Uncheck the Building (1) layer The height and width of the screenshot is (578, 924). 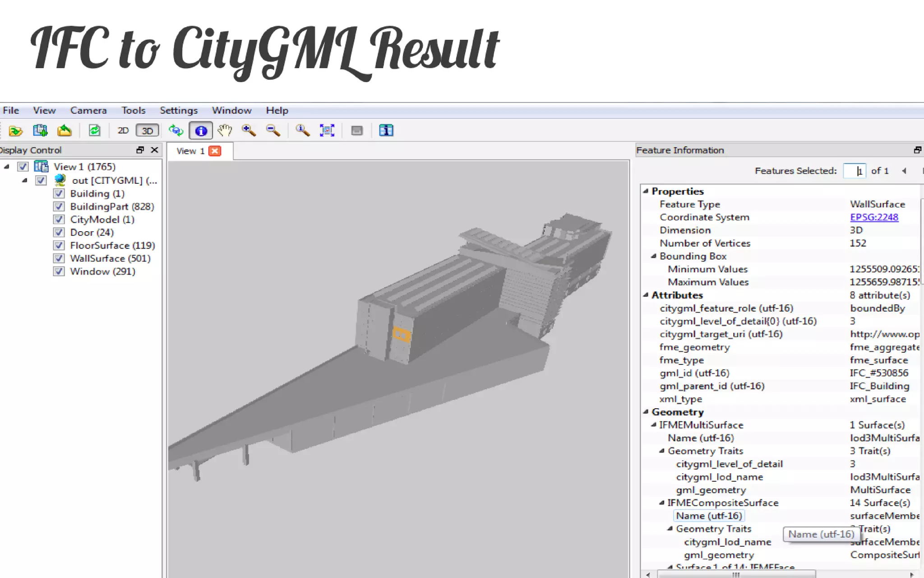59,194
